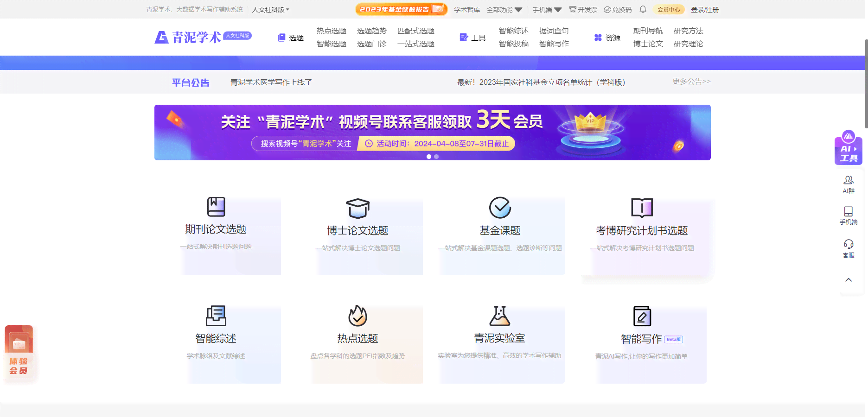Image resolution: width=868 pixels, height=417 pixels.
Task: Open 匹配式选题 navigation item
Action: tap(416, 31)
